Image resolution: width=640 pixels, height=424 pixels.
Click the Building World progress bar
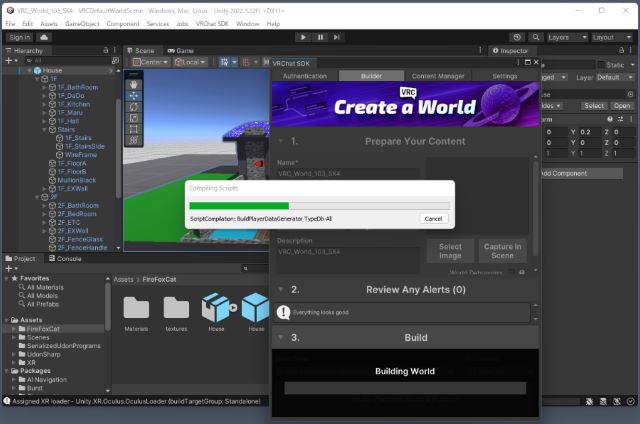[405, 388]
